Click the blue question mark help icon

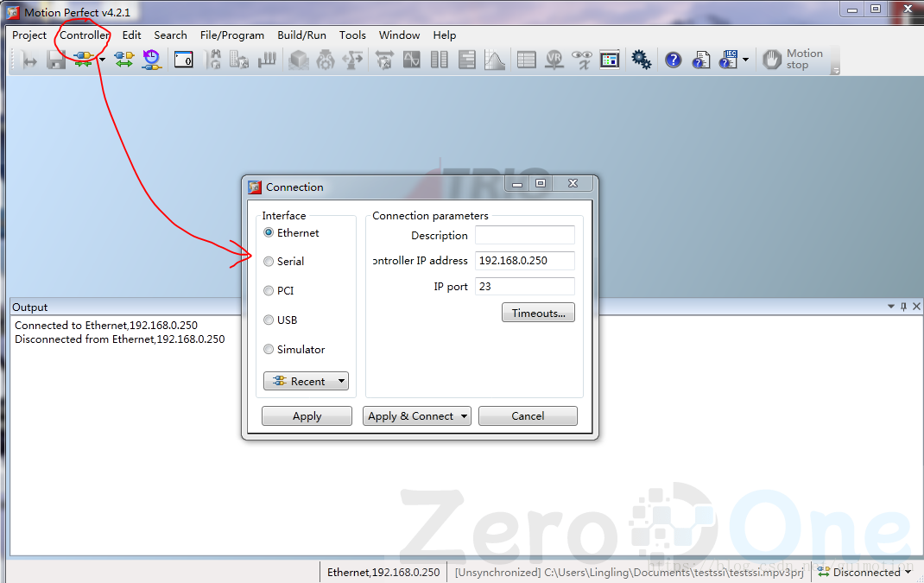coord(673,60)
